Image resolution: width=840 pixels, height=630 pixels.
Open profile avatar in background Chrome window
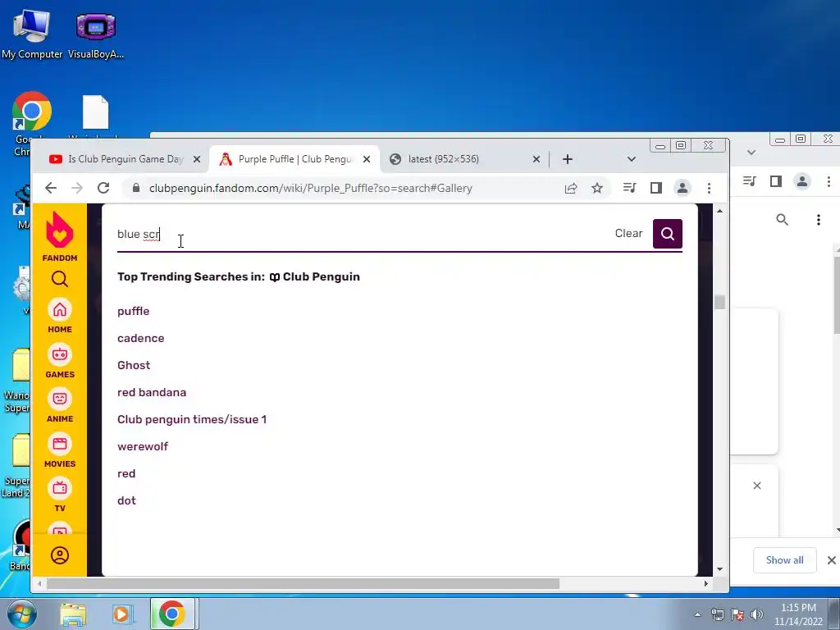(802, 181)
